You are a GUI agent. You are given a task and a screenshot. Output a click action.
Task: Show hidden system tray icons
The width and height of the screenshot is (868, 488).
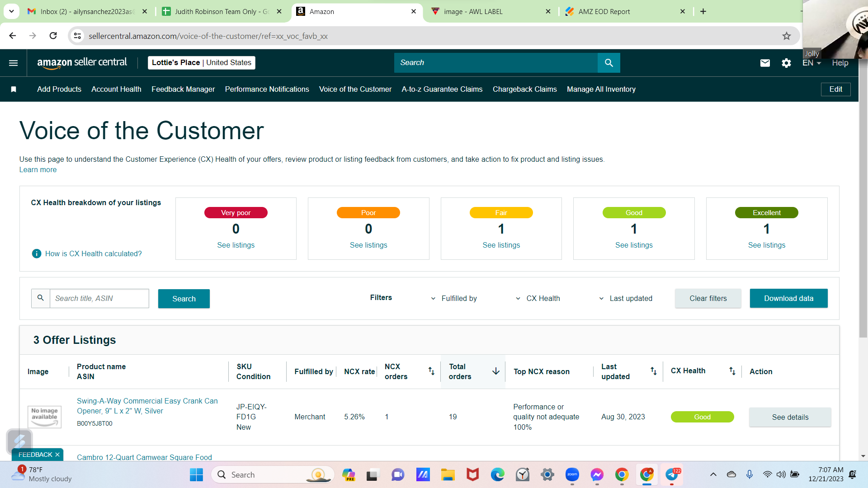(713, 474)
